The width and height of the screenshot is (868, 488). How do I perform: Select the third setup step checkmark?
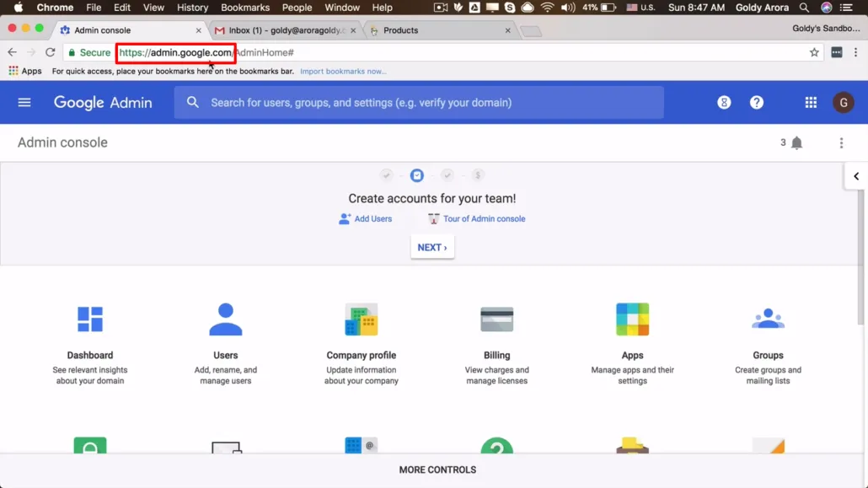(x=447, y=175)
